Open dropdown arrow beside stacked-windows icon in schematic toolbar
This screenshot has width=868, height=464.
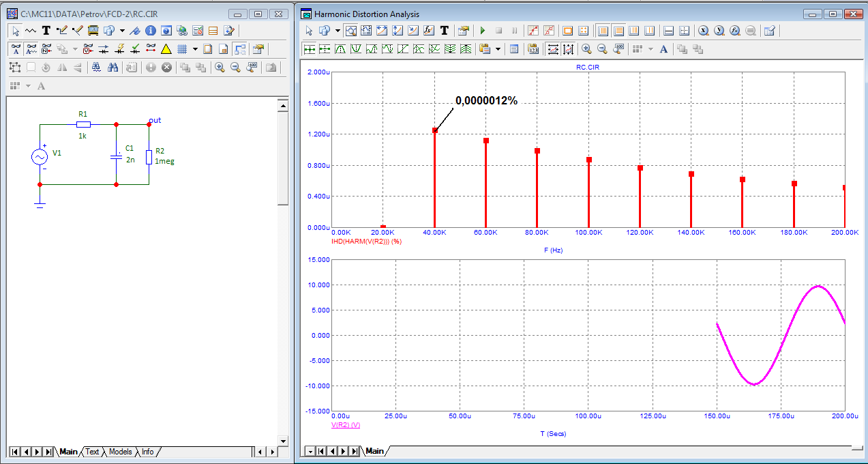pyautogui.click(x=122, y=31)
